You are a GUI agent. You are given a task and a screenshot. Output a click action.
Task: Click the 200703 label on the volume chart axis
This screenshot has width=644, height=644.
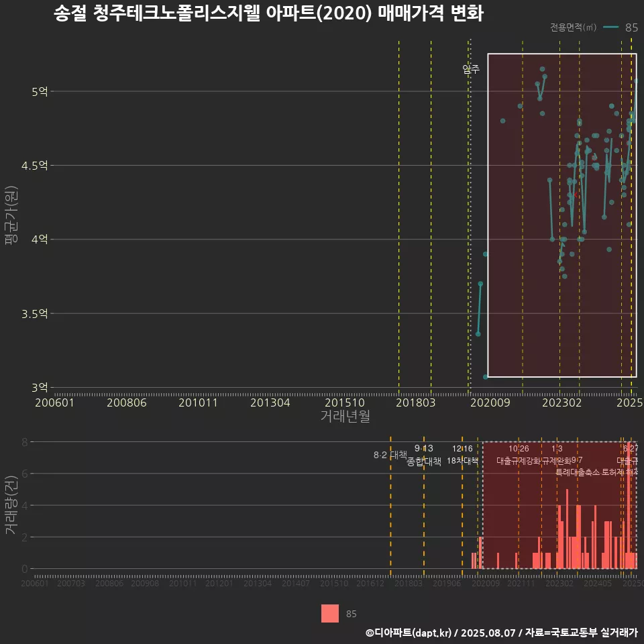click(x=71, y=583)
